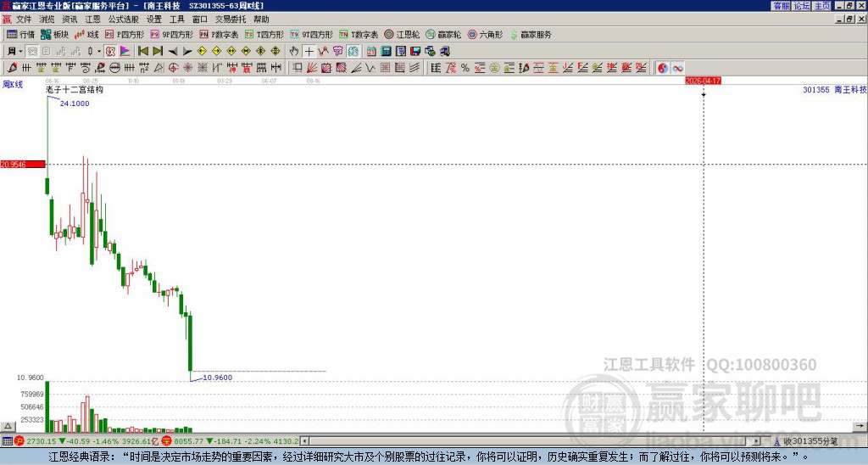Screen dimensions: 868x465
Task: Toggle the 权 price adjustment button
Action: (110, 51)
